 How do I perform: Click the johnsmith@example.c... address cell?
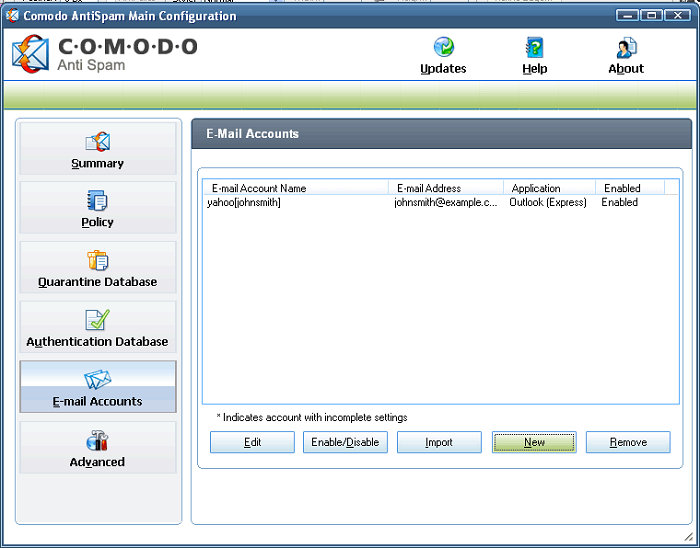point(446,203)
